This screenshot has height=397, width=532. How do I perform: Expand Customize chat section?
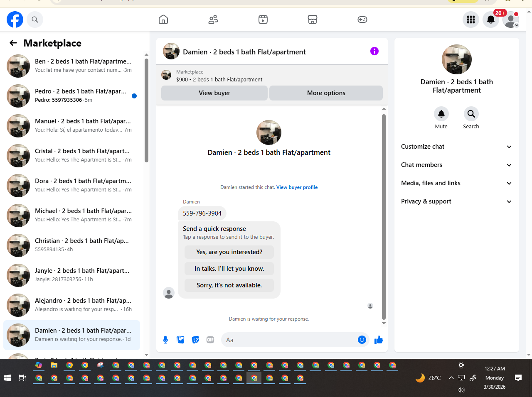pyautogui.click(x=456, y=147)
